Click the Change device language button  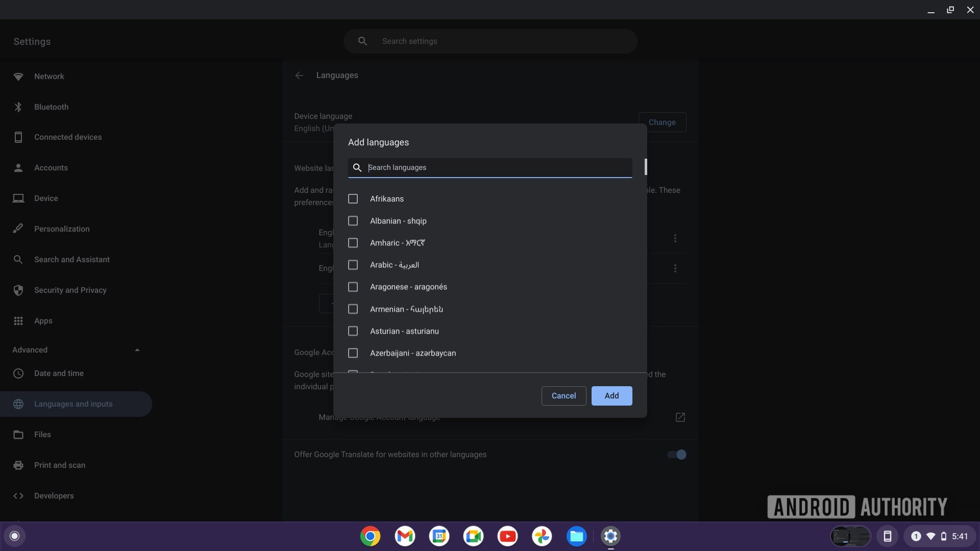click(661, 122)
